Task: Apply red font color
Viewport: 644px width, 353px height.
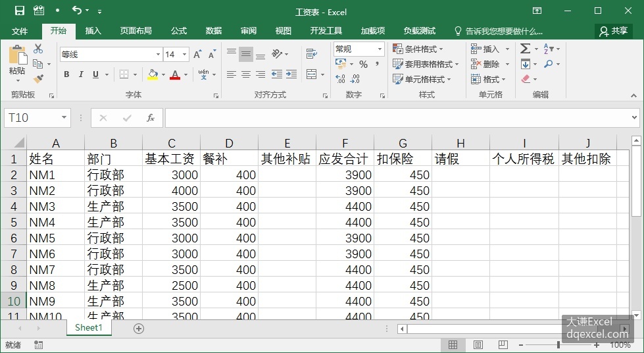Action: (176, 74)
